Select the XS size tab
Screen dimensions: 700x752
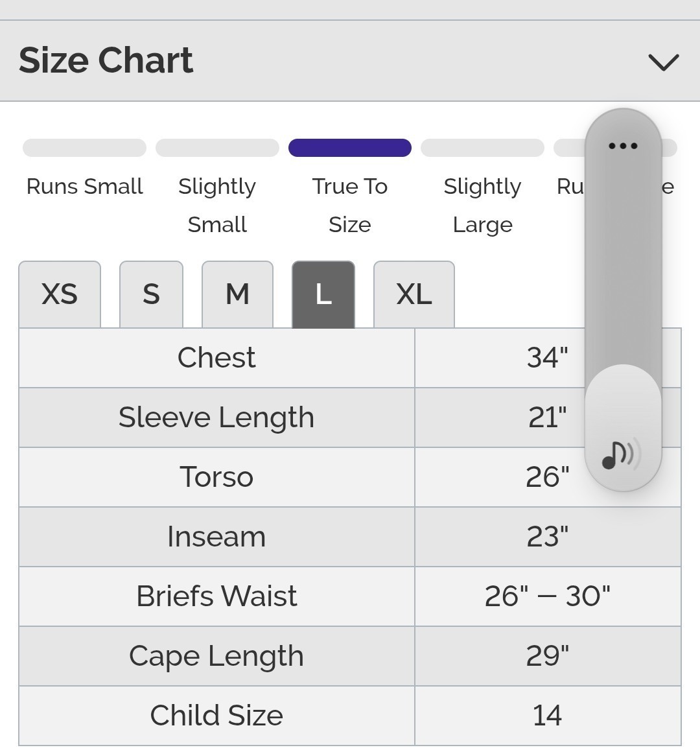coord(60,295)
